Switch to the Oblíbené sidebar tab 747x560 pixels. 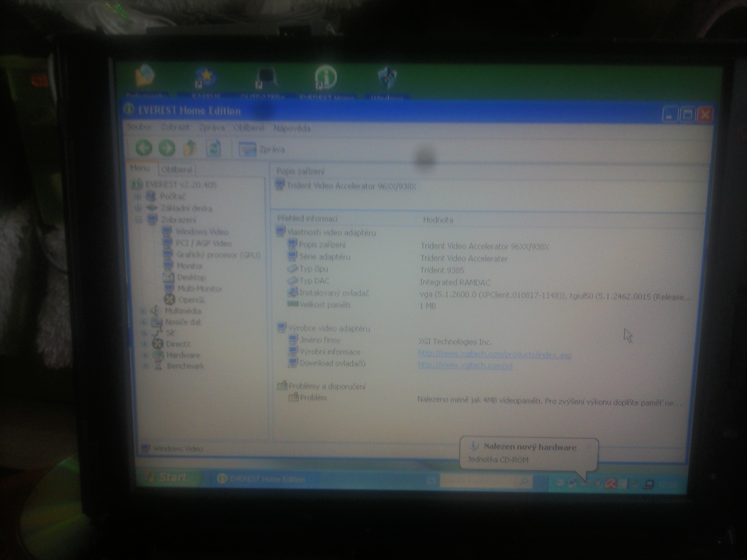tap(177, 169)
